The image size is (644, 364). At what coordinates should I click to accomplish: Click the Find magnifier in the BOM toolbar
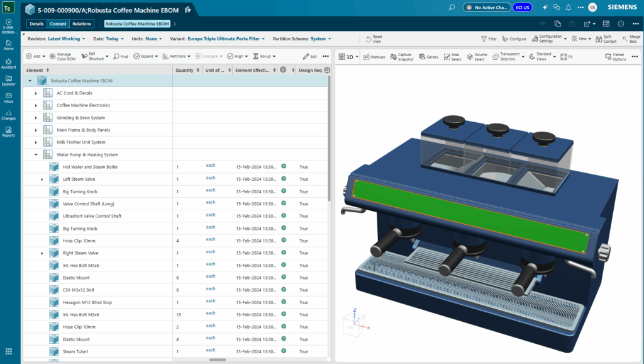coord(116,57)
